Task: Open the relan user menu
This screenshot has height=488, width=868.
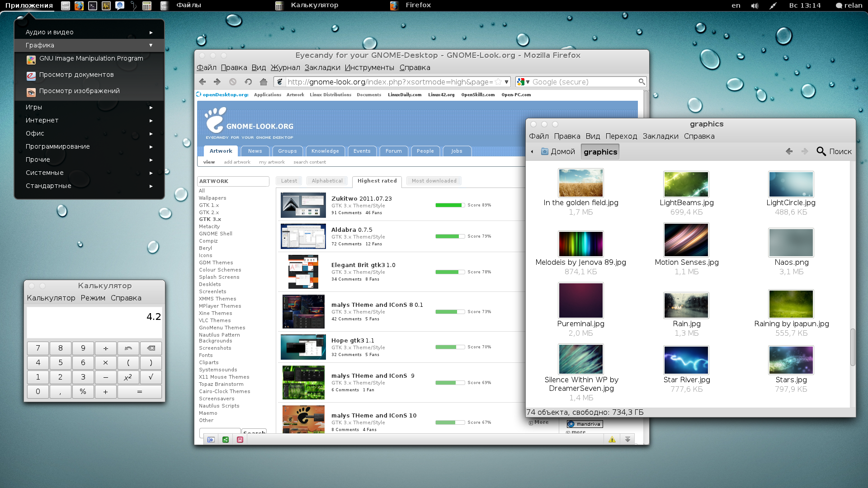Action: (849, 5)
